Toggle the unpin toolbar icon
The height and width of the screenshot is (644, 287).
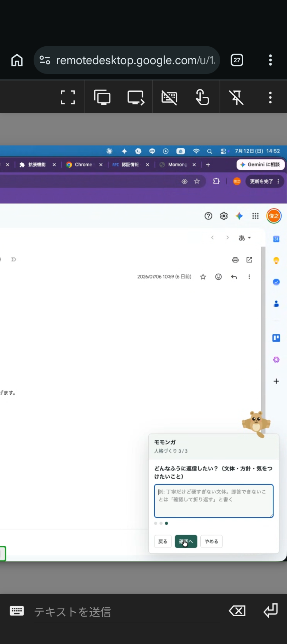point(236,97)
